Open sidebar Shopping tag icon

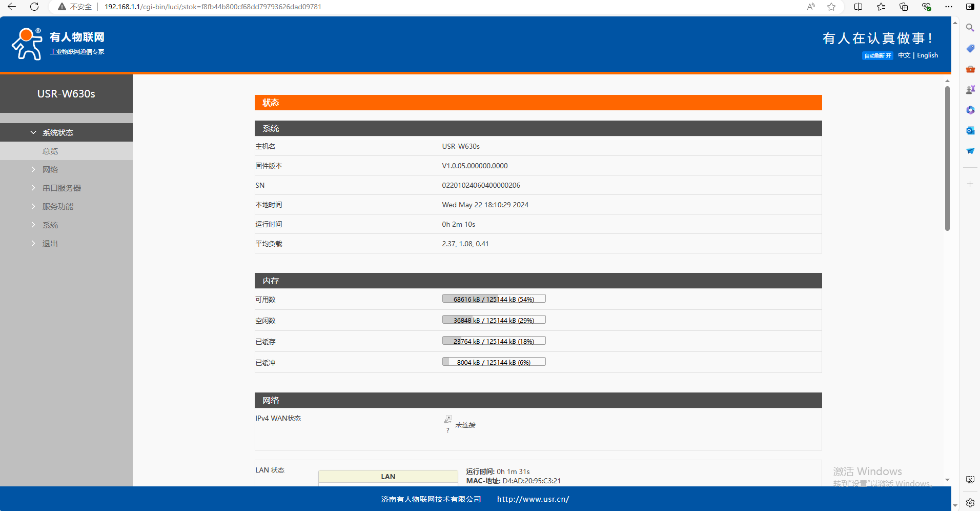[970, 48]
